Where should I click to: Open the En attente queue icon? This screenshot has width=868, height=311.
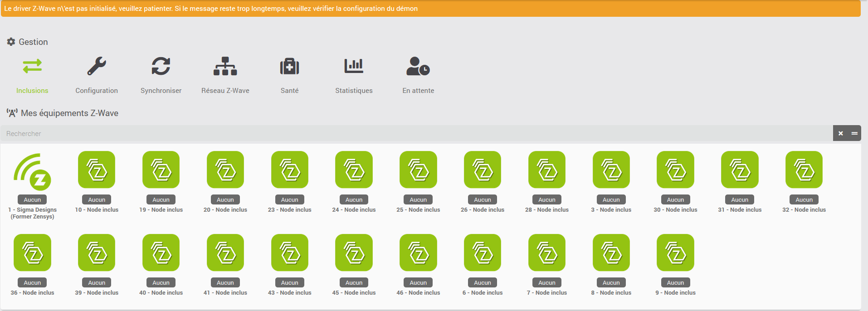(418, 67)
